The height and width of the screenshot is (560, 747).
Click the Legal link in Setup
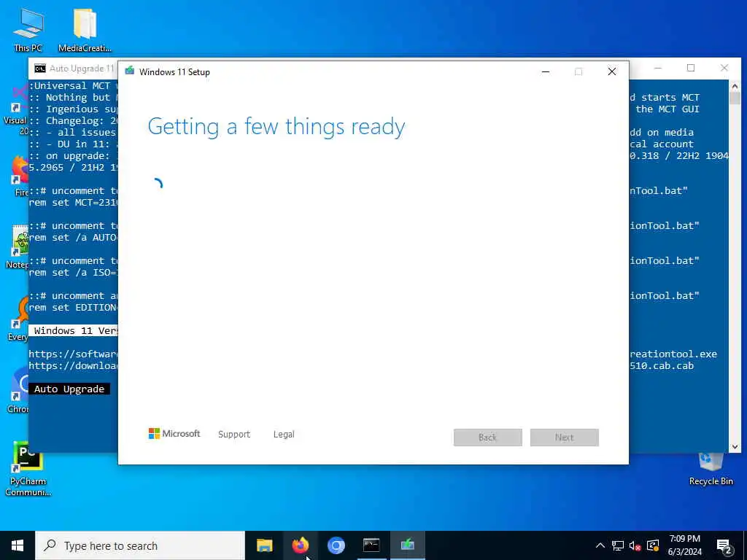click(284, 435)
